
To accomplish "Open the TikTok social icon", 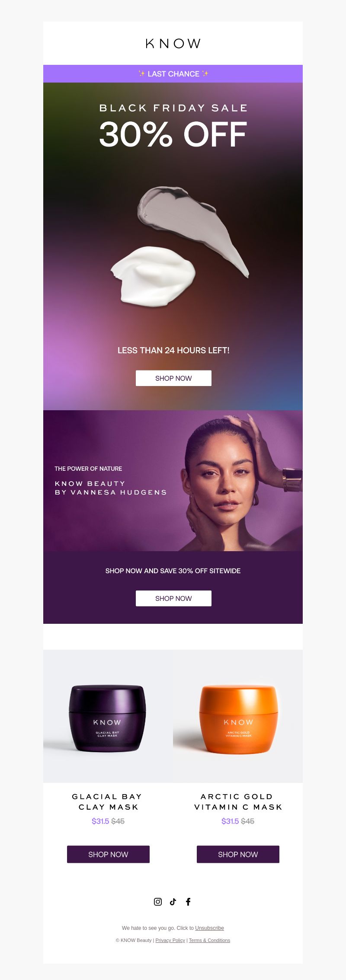I will pyautogui.click(x=173, y=901).
